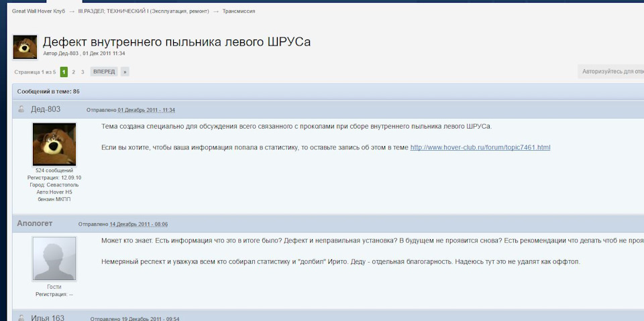
Task: Click the current page 1 button
Action: pyautogui.click(x=64, y=72)
